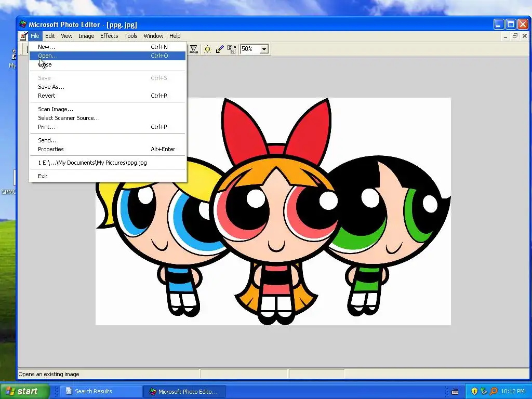Choose Select Scanner Source... menu entry
Image resolution: width=532 pixels, height=399 pixels.
108,118
